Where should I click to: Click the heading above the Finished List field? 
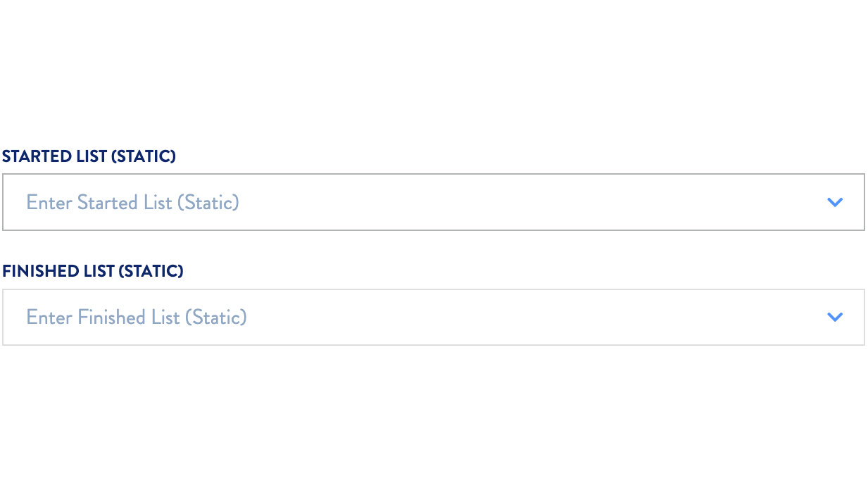coord(93,271)
